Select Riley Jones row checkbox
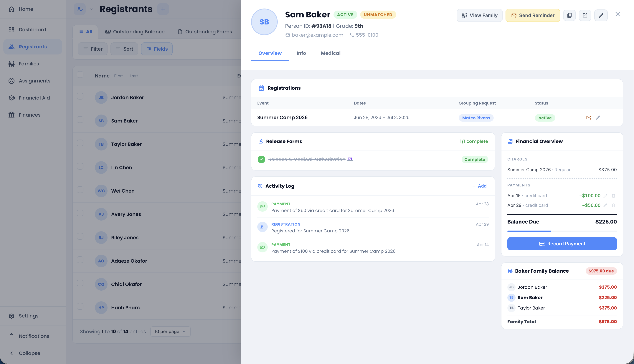 coord(80,236)
